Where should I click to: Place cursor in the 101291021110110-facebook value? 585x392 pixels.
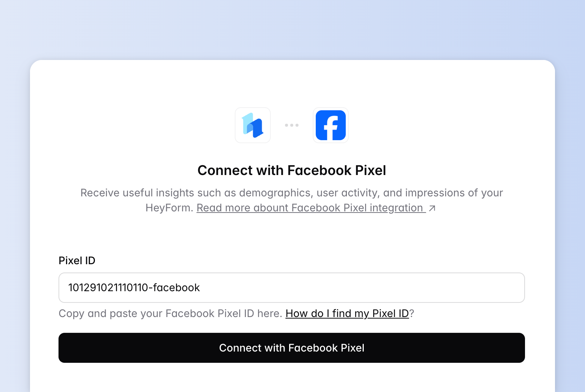134,287
